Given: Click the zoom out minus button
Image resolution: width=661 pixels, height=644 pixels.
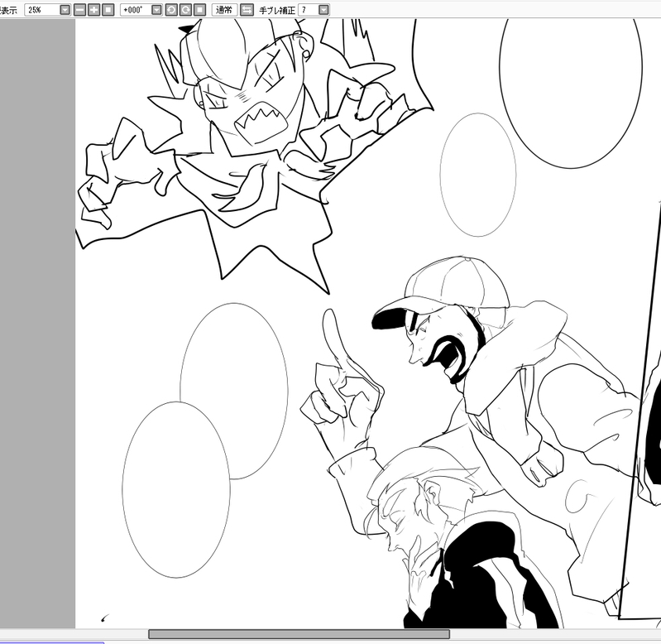Looking at the screenshot, I should [79, 10].
